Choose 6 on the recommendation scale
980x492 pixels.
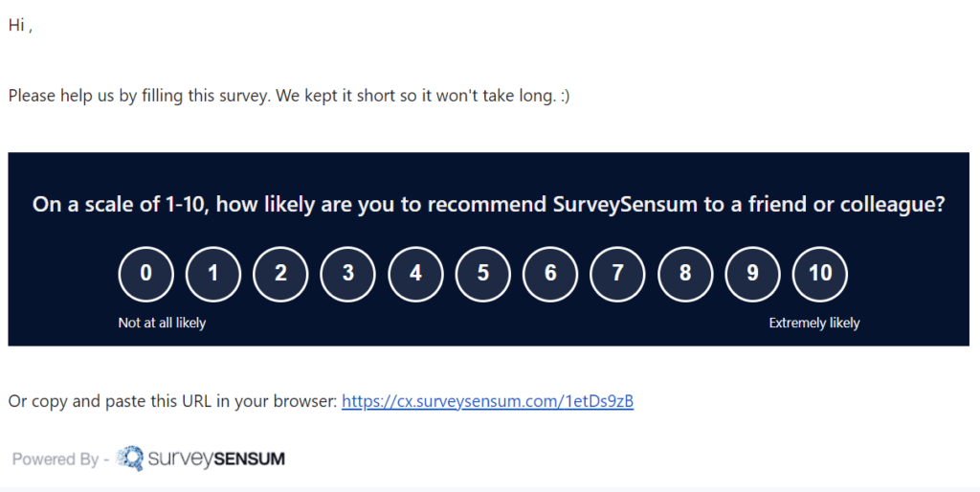(x=550, y=273)
